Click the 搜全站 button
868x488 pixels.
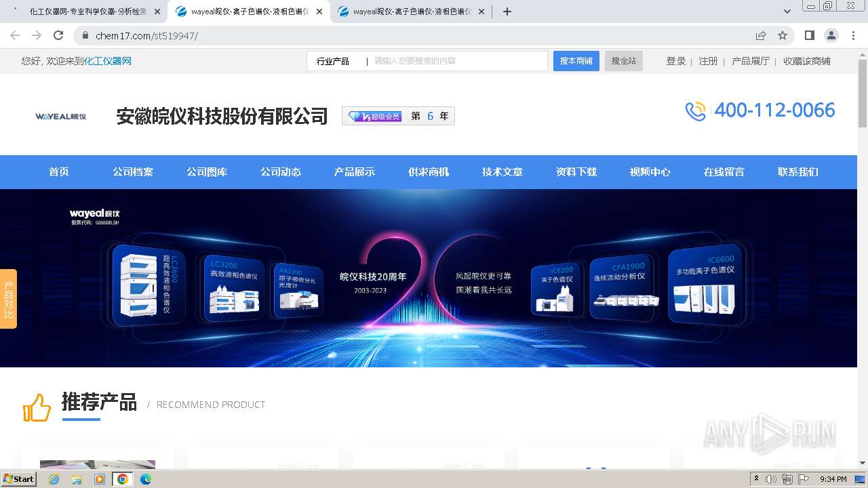[x=624, y=61]
